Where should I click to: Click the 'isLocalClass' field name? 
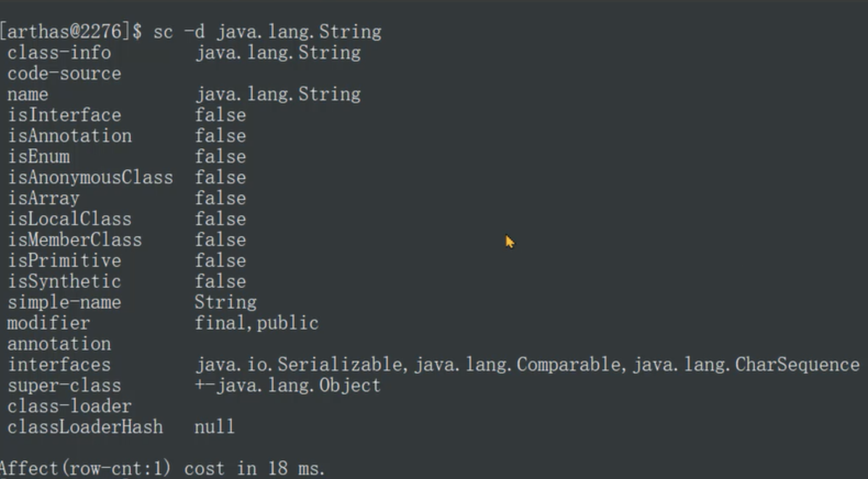click(x=69, y=219)
